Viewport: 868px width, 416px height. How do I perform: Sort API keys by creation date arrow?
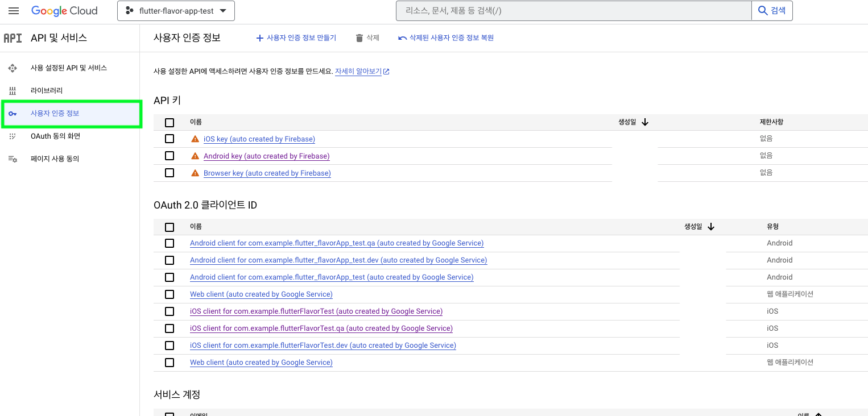(645, 122)
